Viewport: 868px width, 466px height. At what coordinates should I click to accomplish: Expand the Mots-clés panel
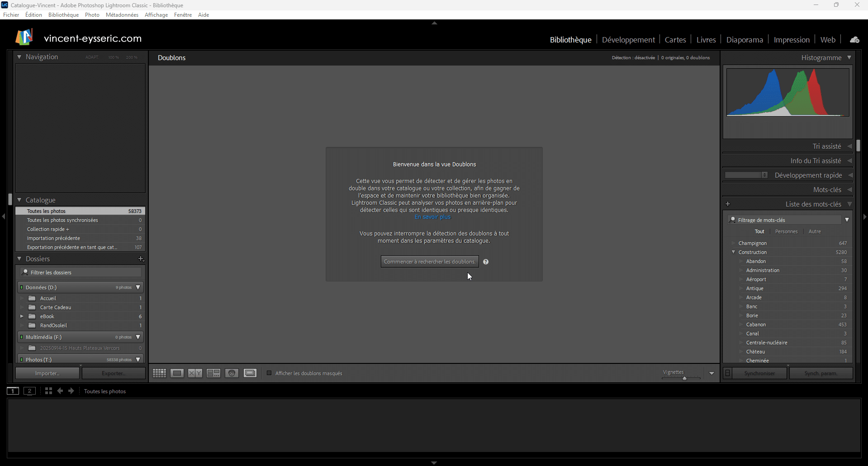pyautogui.click(x=849, y=190)
